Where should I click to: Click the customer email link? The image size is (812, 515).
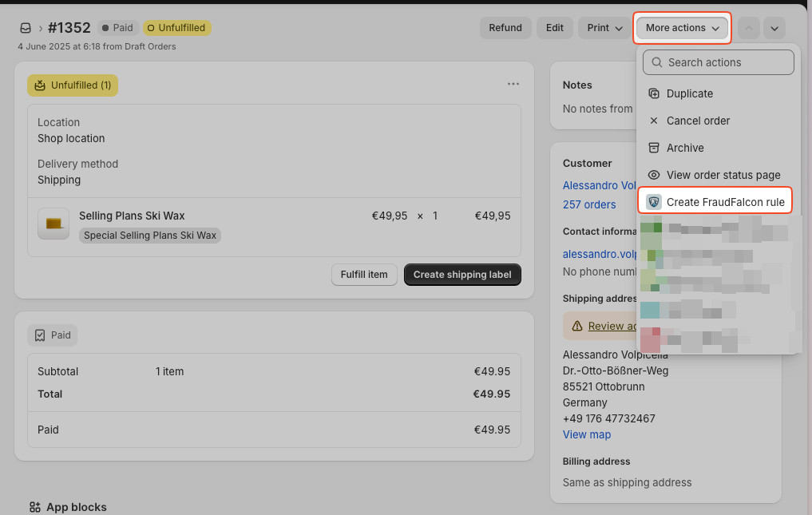tap(600, 255)
